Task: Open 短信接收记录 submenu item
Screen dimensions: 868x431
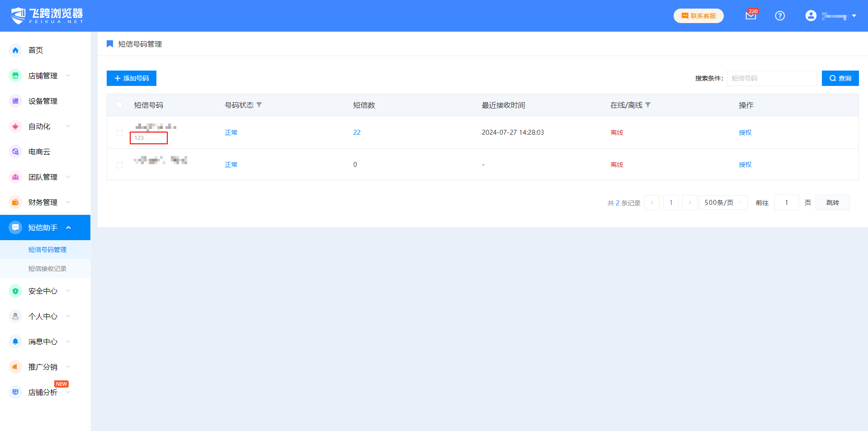Action: pos(47,269)
